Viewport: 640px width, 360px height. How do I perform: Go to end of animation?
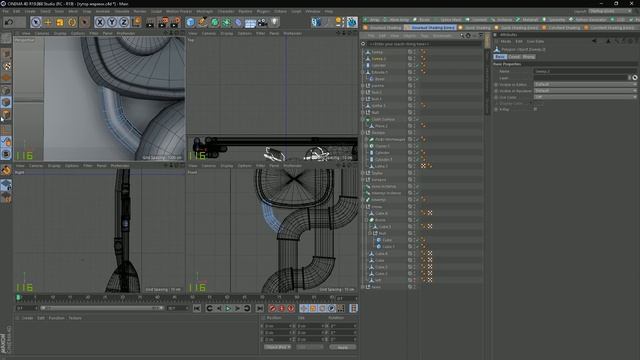pos(260,308)
